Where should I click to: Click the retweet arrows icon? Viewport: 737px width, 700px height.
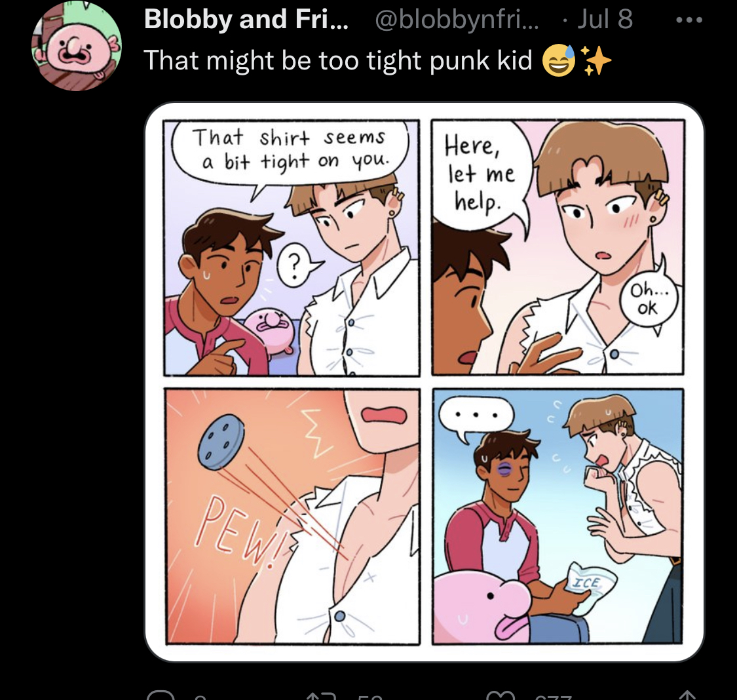point(322,696)
